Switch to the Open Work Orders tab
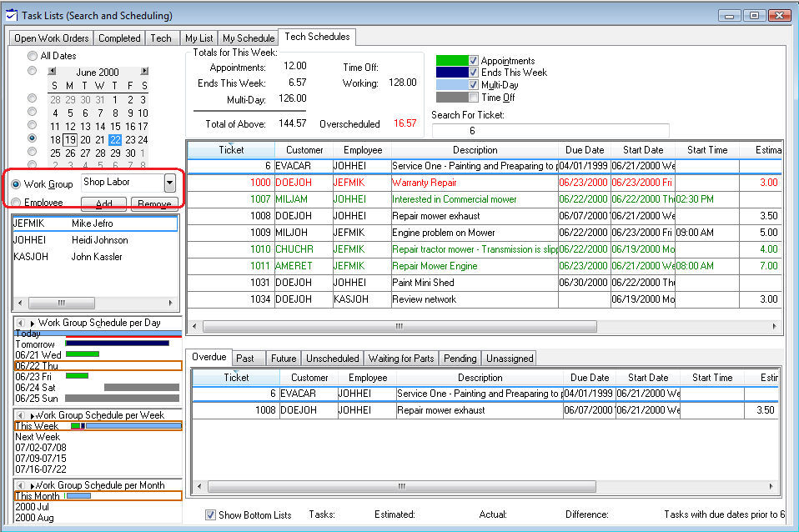Screen dimensions: 799x532 point(52,38)
